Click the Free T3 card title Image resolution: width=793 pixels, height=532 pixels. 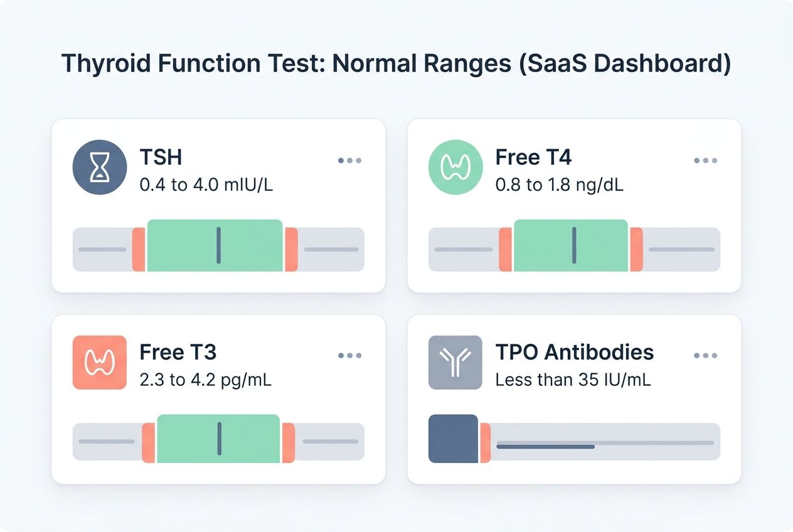click(x=178, y=352)
